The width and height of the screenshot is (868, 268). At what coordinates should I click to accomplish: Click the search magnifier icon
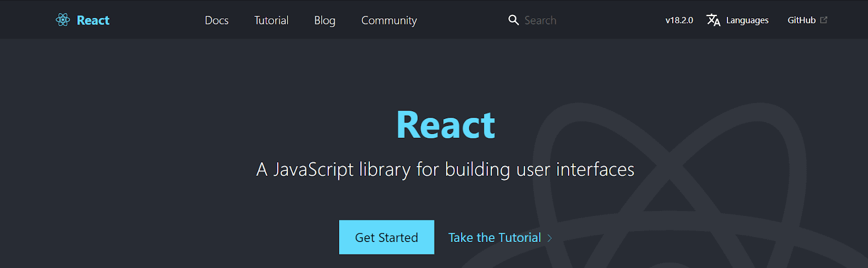coord(513,20)
